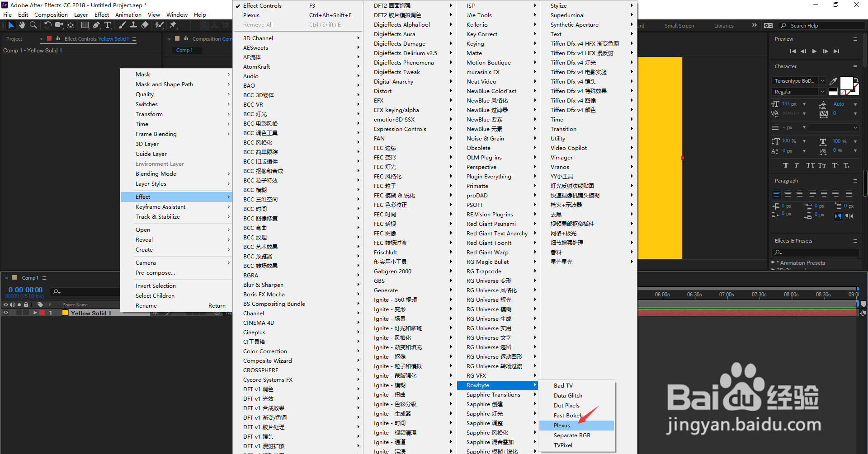
Task: Open font style dropdown Regular
Action: [x=822, y=91]
